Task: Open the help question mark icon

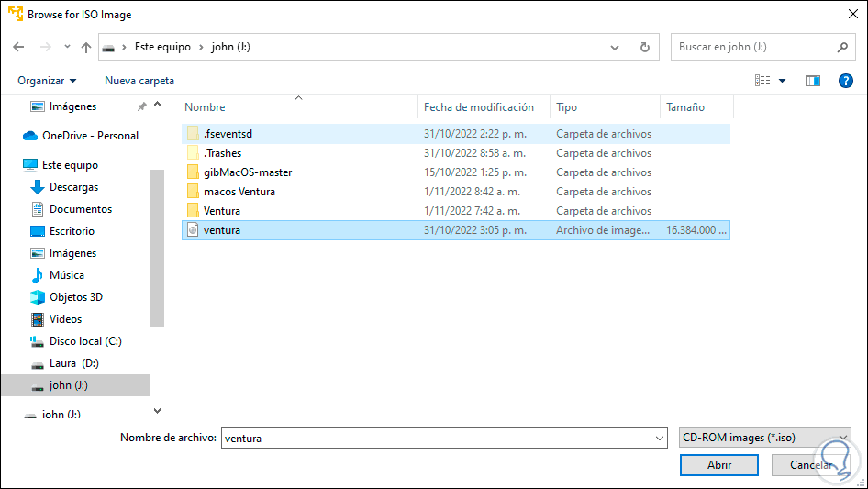Action: (846, 81)
